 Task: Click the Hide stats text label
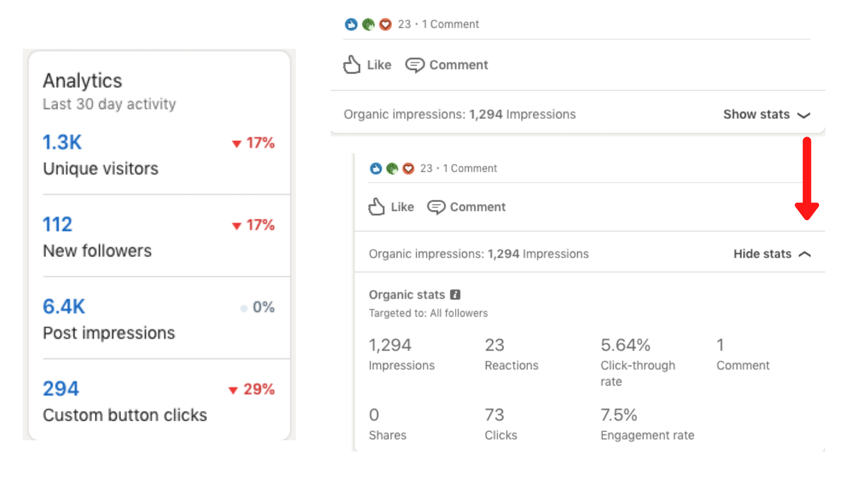point(762,254)
